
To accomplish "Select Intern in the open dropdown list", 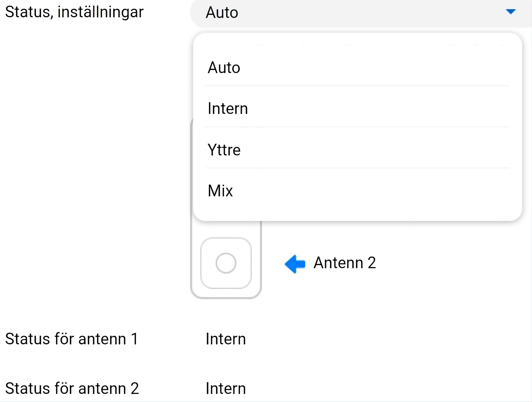I will [227, 109].
